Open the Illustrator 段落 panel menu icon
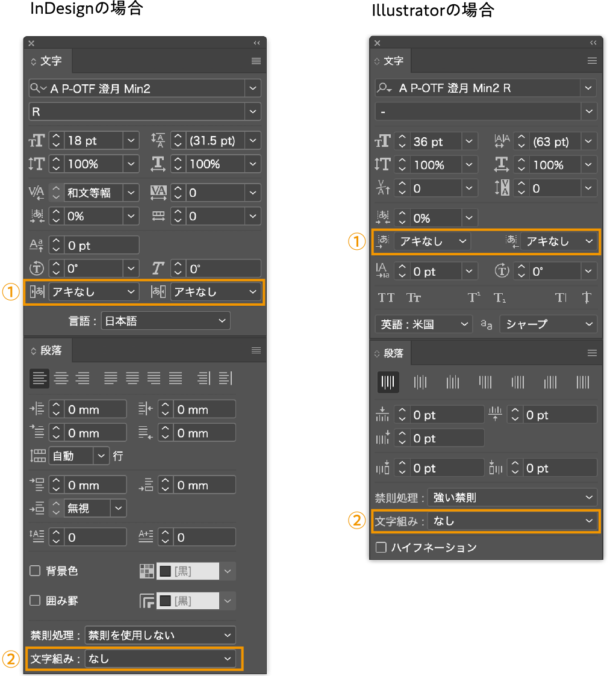The height and width of the screenshot is (676, 616). [x=593, y=353]
